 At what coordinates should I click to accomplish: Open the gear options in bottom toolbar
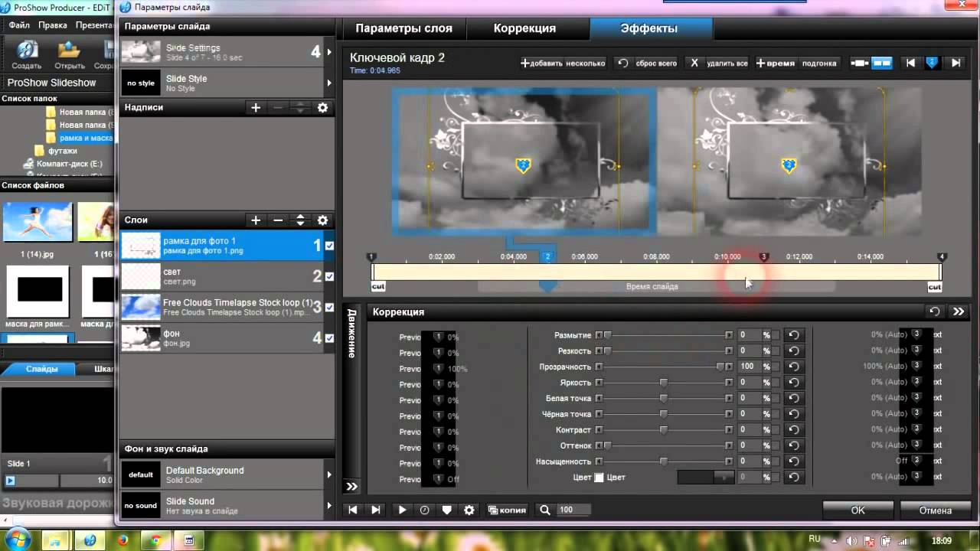tap(469, 510)
